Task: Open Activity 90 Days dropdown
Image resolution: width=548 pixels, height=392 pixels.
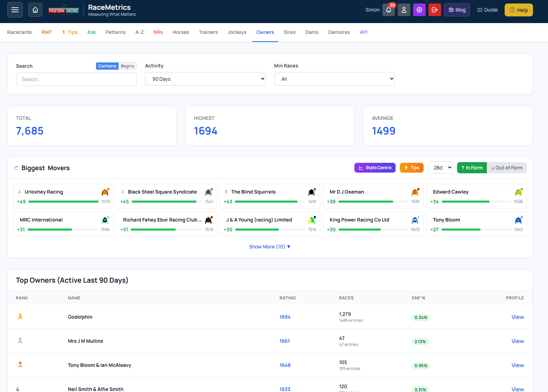Action: point(206,79)
